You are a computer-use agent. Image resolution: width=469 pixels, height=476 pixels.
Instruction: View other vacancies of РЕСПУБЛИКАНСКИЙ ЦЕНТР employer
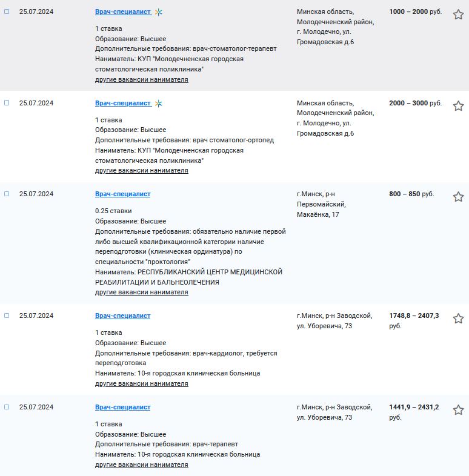coord(142,292)
